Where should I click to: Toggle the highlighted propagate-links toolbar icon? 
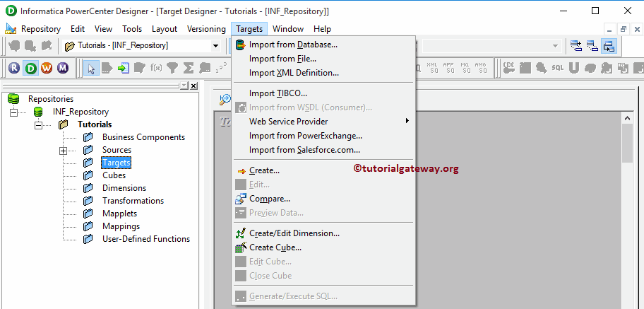click(609, 46)
